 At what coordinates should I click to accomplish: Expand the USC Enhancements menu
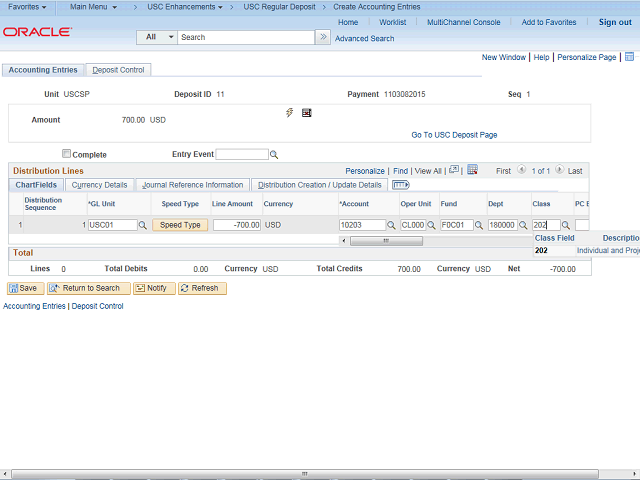click(x=185, y=7)
